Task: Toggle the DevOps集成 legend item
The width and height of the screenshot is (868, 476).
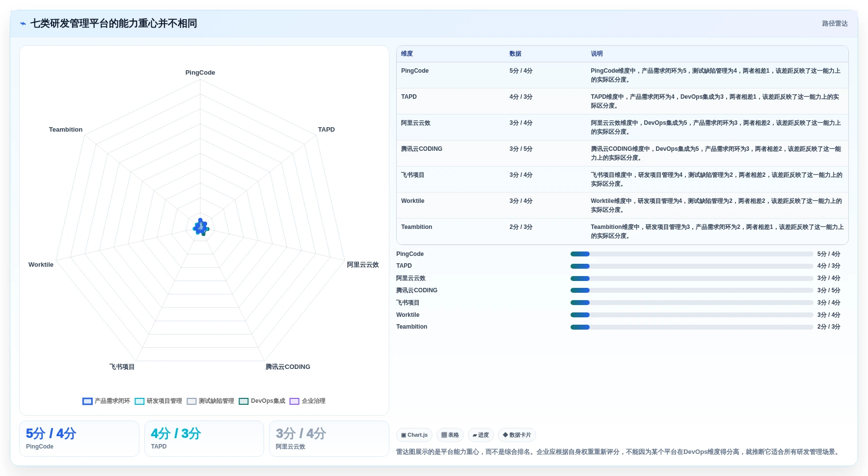Action: pos(262,401)
